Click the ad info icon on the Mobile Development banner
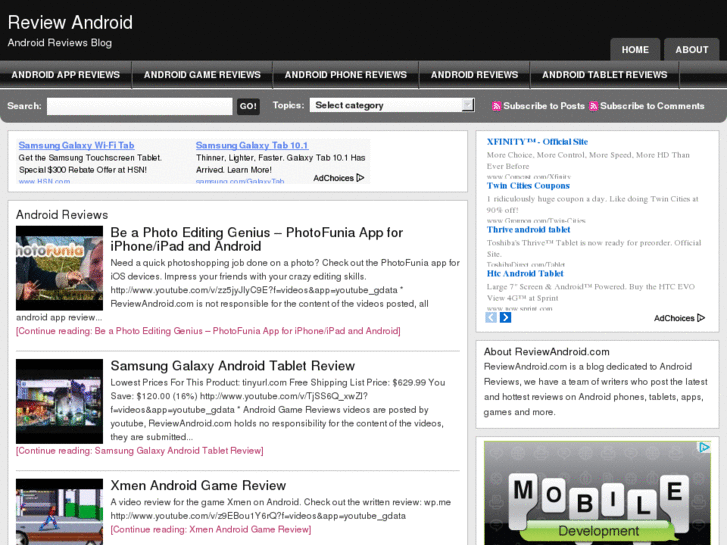 pyautogui.click(x=704, y=448)
